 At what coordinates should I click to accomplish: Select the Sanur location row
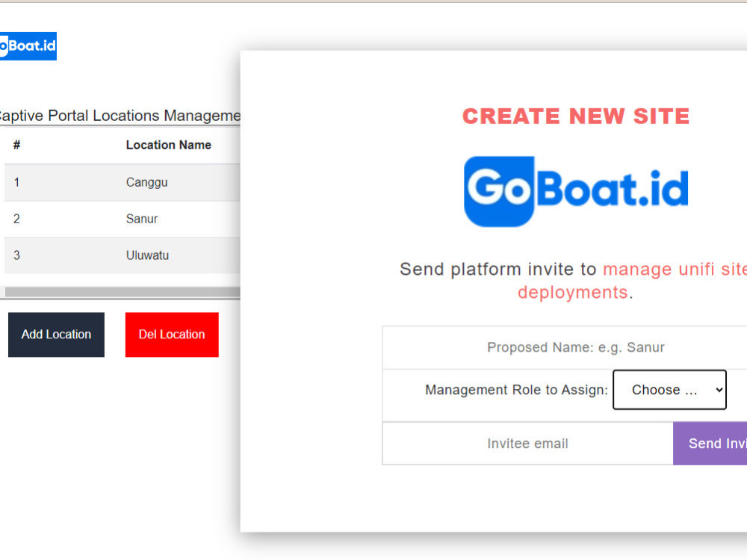coord(123,219)
